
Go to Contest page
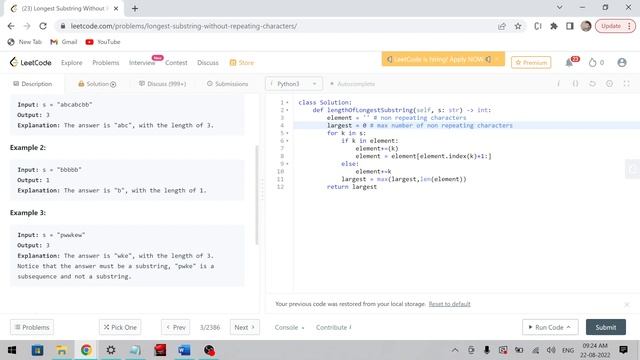click(176, 62)
